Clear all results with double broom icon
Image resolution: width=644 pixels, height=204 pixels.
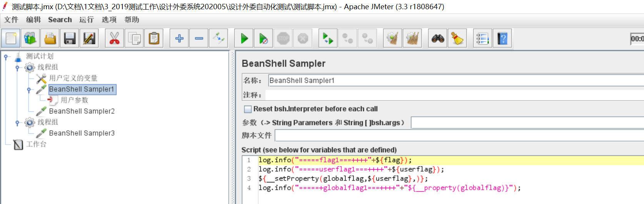pyautogui.click(x=412, y=38)
